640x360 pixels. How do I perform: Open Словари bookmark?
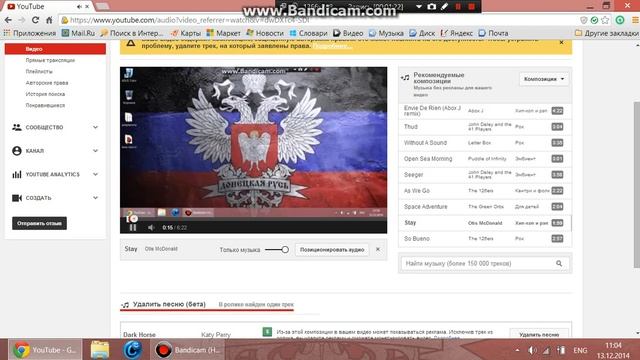pos(309,33)
